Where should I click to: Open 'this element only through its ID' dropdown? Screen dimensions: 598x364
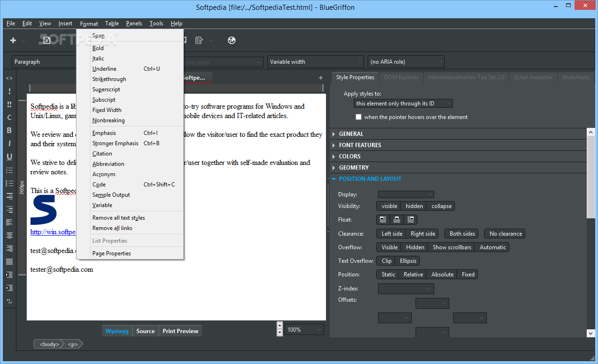tap(403, 104)
